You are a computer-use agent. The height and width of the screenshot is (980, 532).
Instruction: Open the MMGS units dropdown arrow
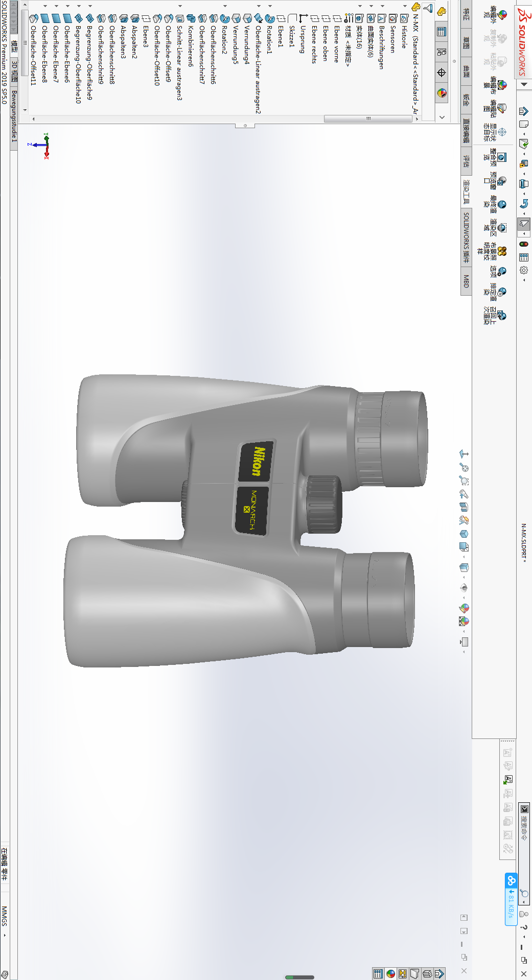(4, 936)
